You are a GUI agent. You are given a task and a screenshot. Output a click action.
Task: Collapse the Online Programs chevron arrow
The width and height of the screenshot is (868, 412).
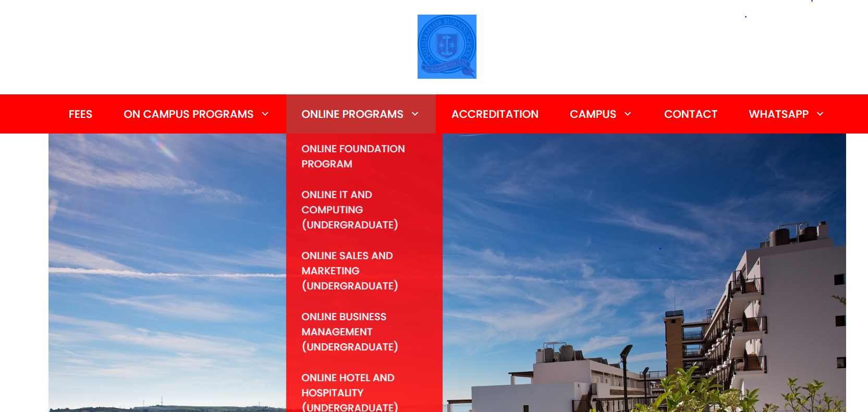click(415, 114)
